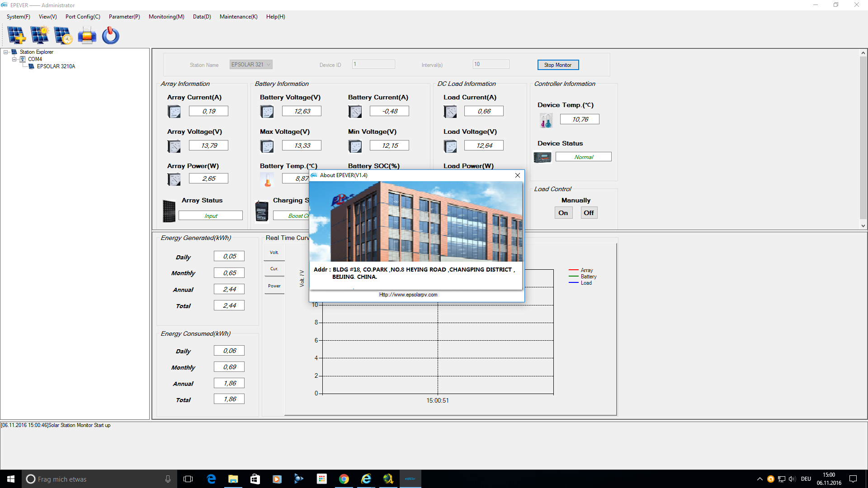Turn load On manually

563,213
